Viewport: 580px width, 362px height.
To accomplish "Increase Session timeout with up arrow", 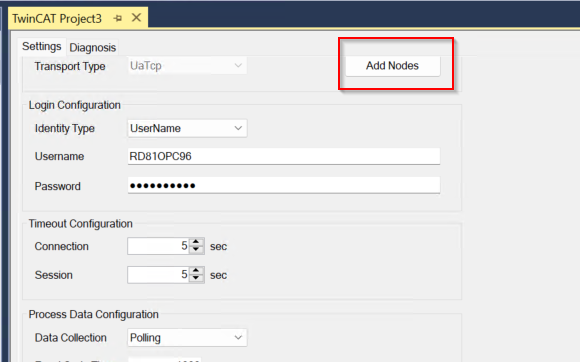I will click(x=196, y=271).
